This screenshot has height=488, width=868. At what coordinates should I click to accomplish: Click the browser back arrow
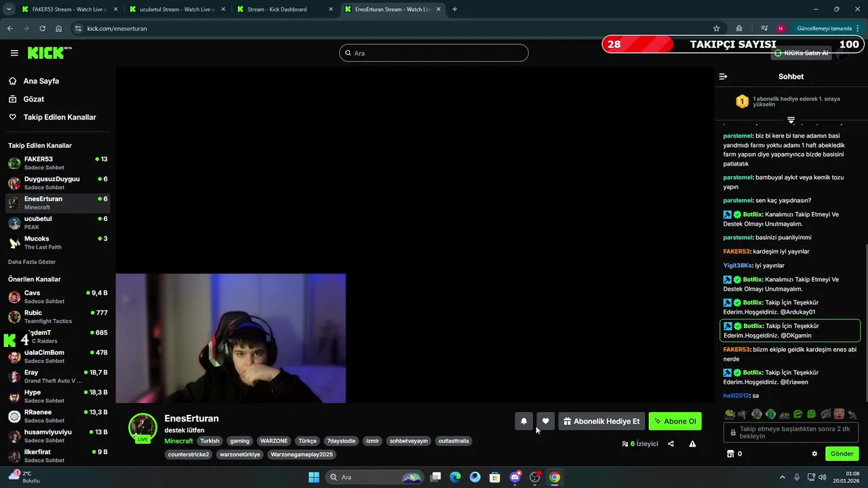click(9, 28)
